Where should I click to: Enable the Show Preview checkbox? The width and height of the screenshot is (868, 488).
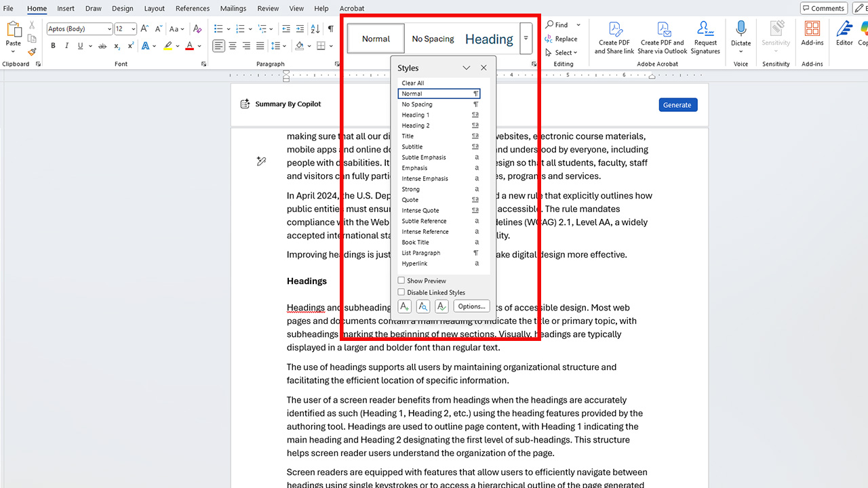[x=401, y=281]
